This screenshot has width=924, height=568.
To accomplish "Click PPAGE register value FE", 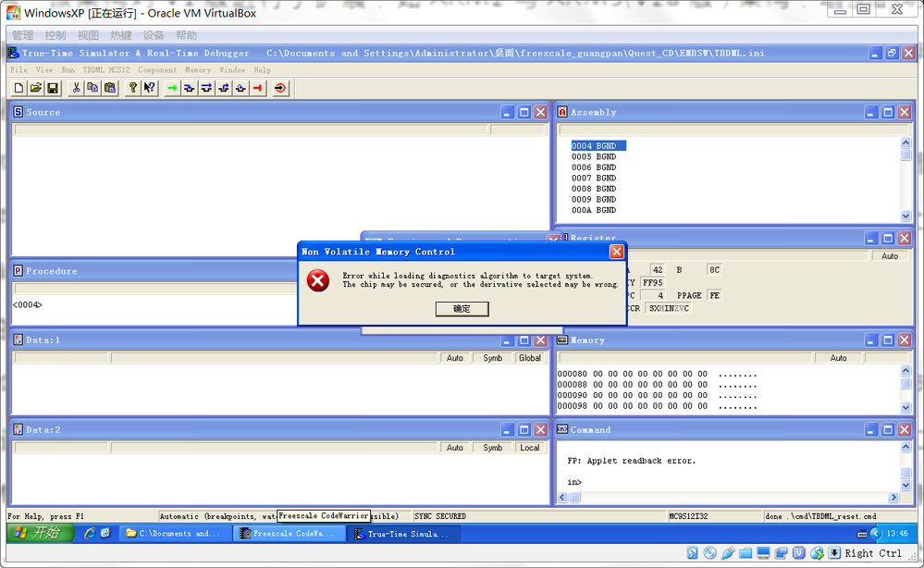I will pyautogui.click(x=714, y=295).
